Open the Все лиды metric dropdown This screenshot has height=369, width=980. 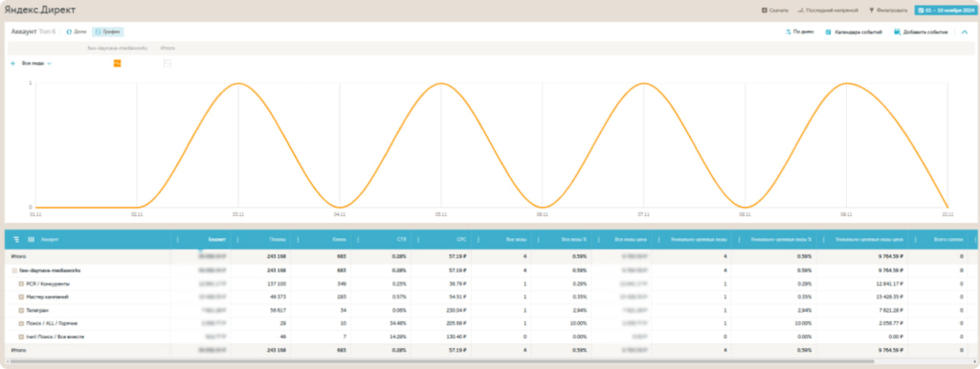[x=37, y=63]
